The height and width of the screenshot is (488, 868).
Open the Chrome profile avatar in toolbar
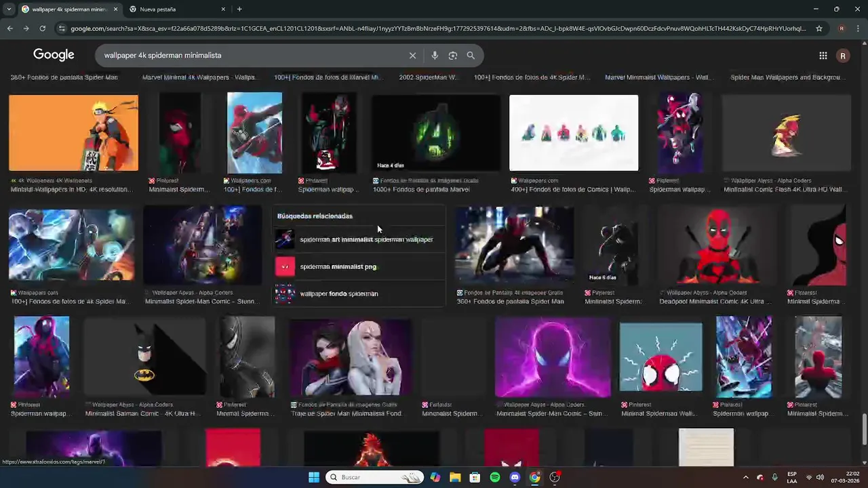pos(842,28)
